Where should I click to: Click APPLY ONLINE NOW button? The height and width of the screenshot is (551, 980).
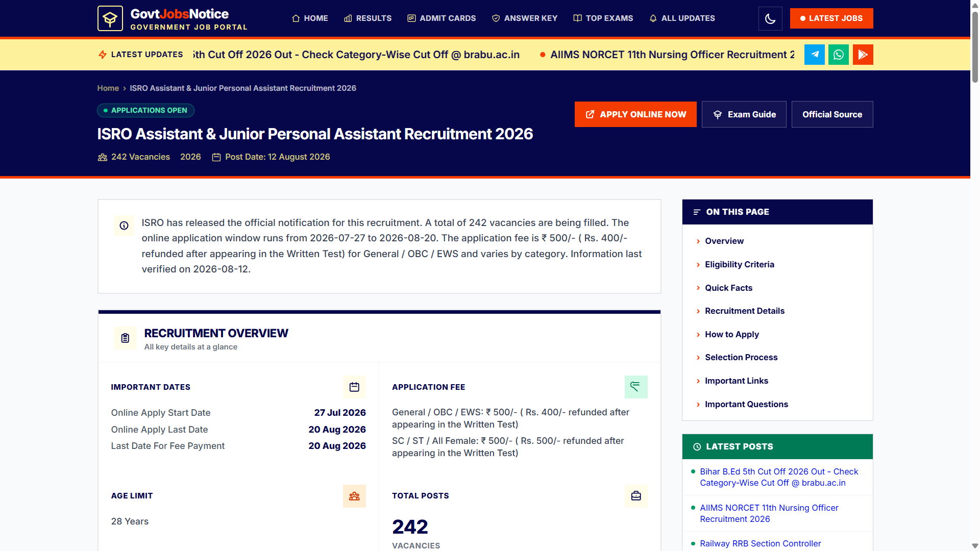coord(635,114)
